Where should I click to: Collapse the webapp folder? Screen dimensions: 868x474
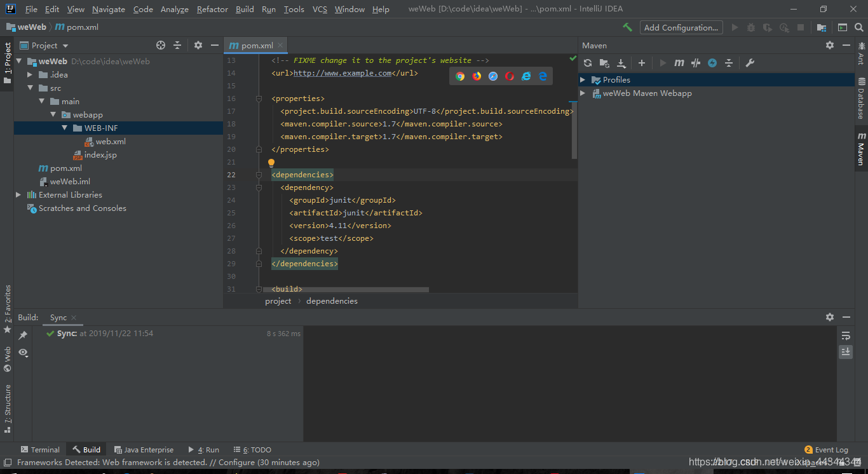(x=53, y=114)
